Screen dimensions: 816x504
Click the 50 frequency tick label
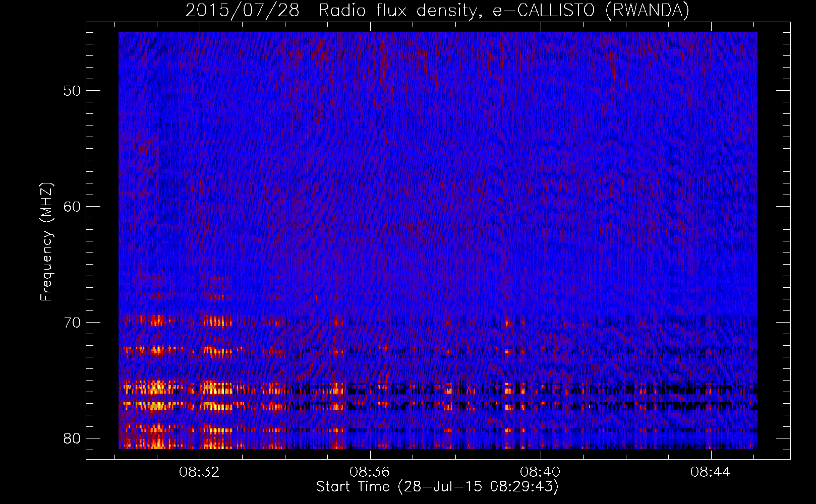point(72,91)
